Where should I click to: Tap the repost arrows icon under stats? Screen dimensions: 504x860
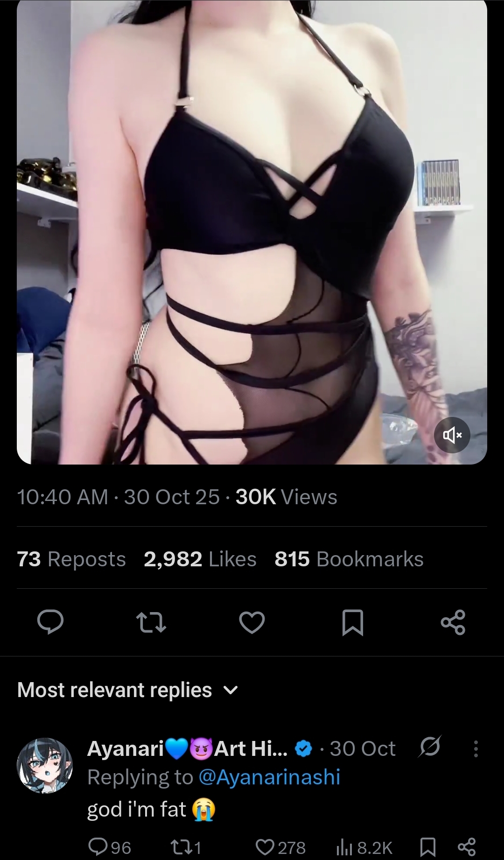point(151,622)
